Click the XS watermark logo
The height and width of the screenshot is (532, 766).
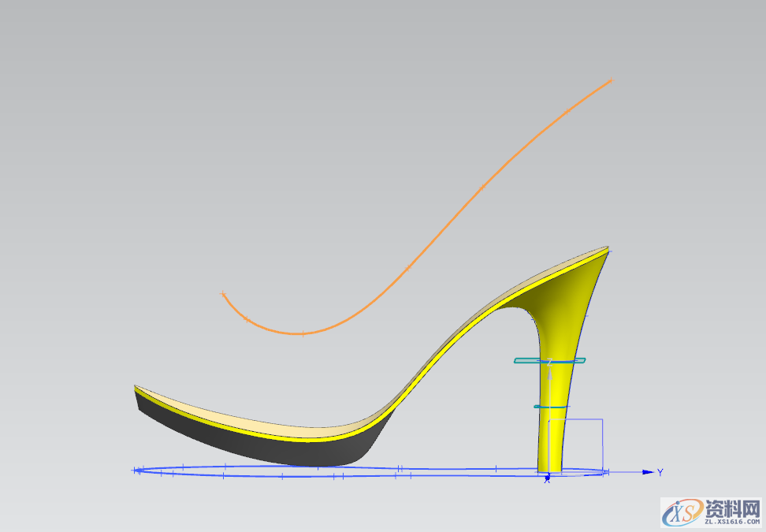click(x=679, y=513)
